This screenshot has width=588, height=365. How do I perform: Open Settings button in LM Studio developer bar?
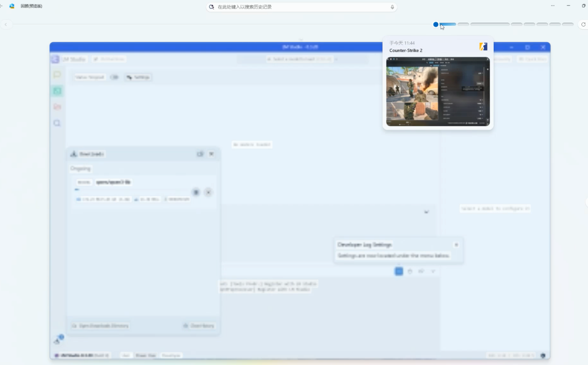[x=138, y=77]
